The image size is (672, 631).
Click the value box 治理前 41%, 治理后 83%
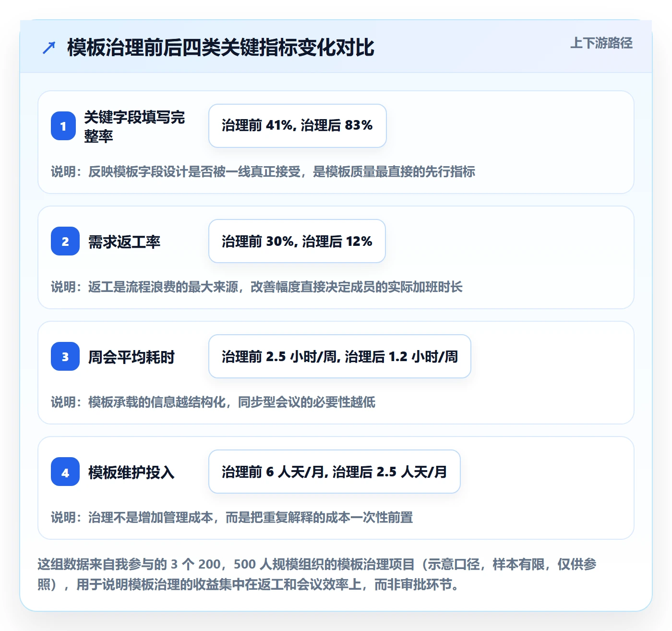pyautogui.click(x=298, y=126)
